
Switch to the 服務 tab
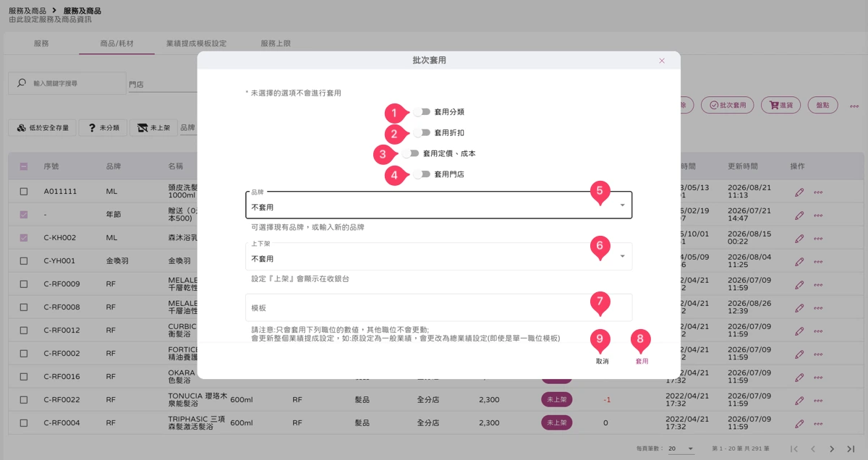pyautogui.click(x=41, y=43)
